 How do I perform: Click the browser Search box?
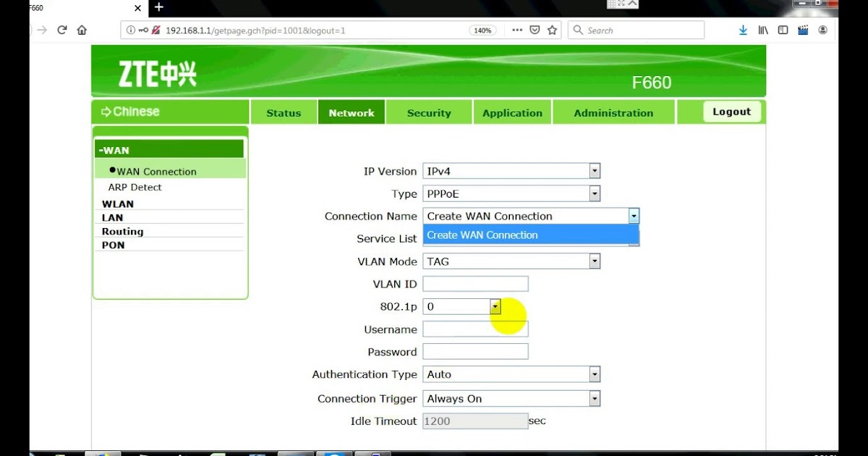[x=637, y=30]
